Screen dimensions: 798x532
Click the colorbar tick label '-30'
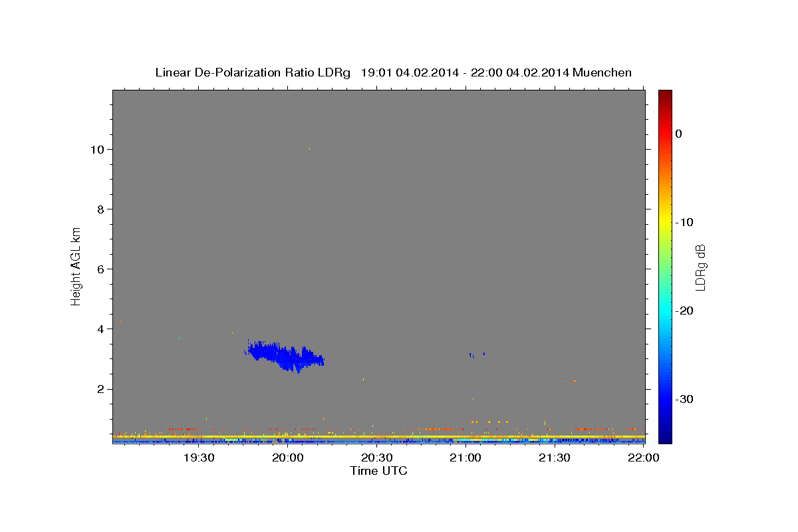pos(684,399)
